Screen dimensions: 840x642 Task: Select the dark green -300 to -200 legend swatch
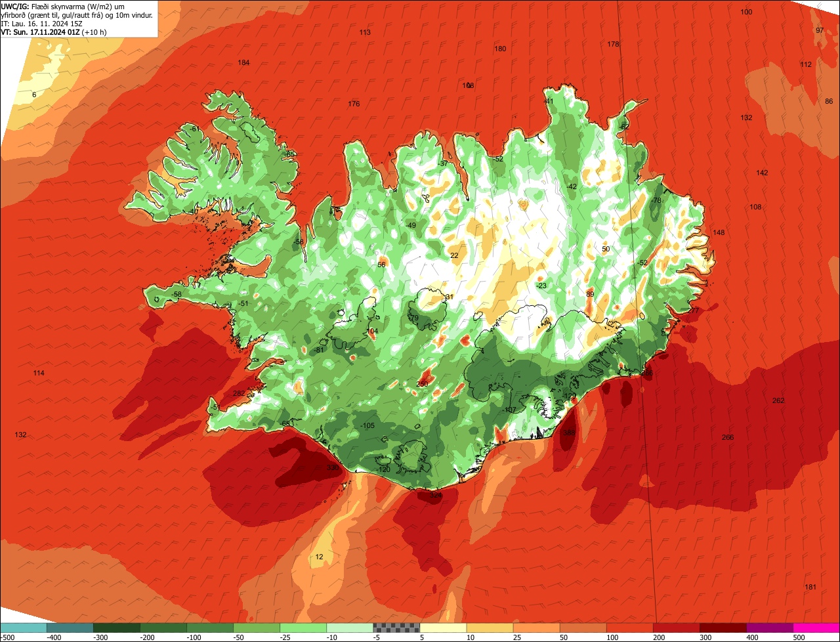[116, 628]
